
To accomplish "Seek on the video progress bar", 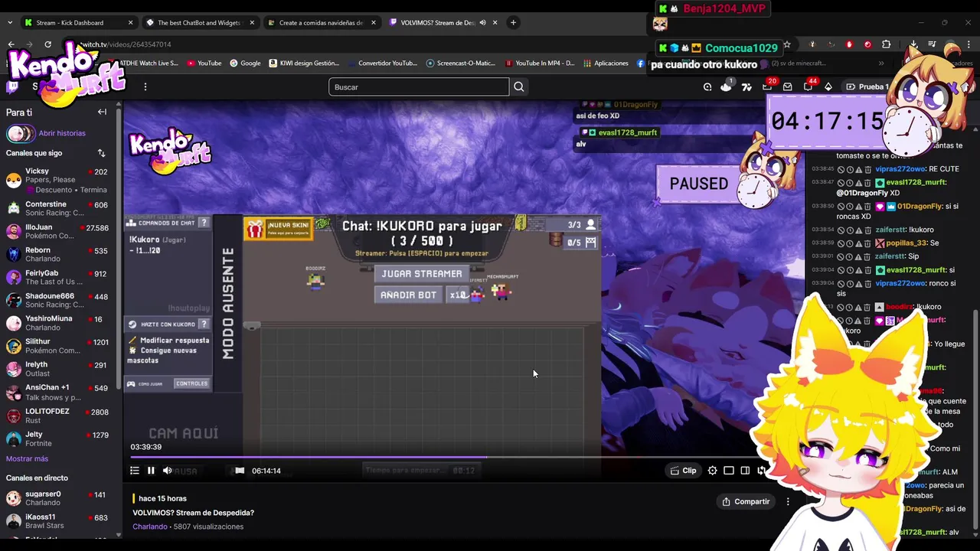I will point(444,458).
